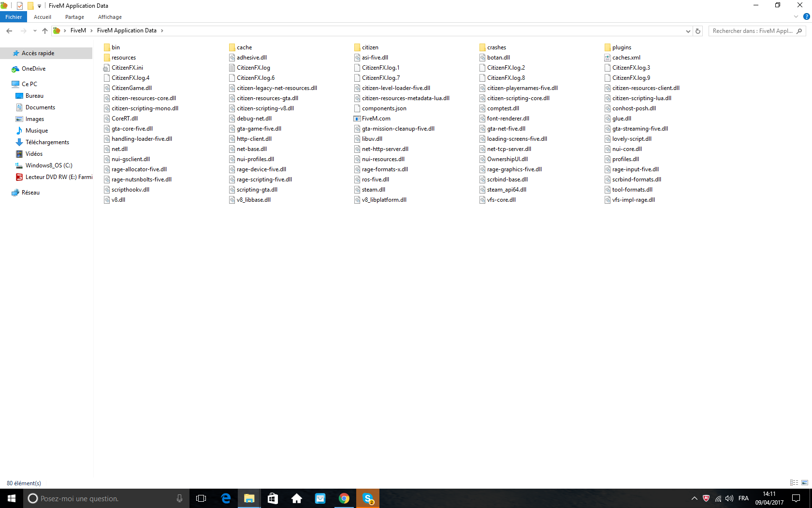
Task: Select the CitizenGame.dll file
Action: [x=128, y=88]
